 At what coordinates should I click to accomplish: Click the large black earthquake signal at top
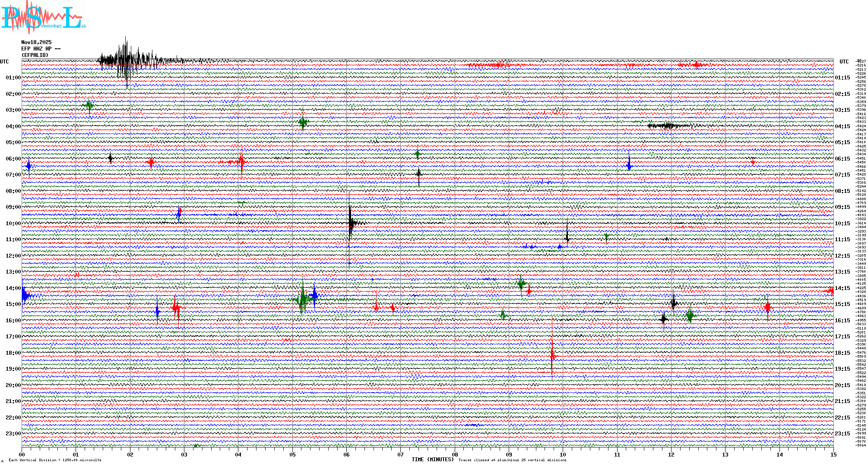coord(125,60)
